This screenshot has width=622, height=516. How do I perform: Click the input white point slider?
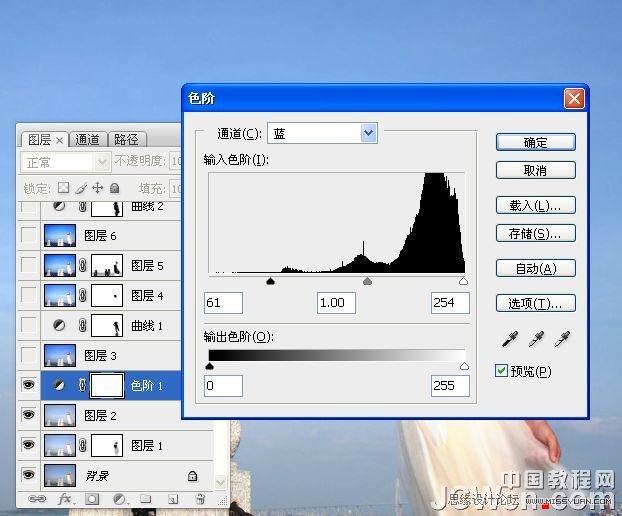[463, 281]
